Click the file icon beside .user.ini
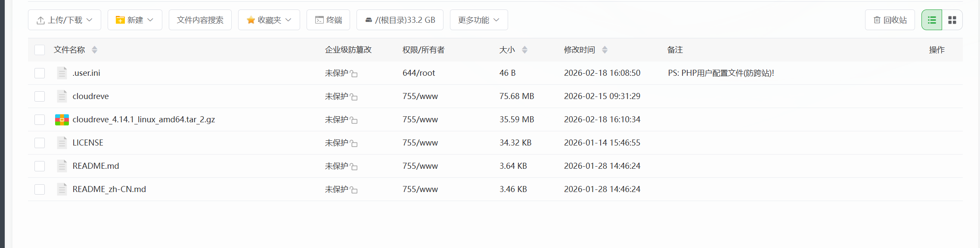 pos(62,73)
